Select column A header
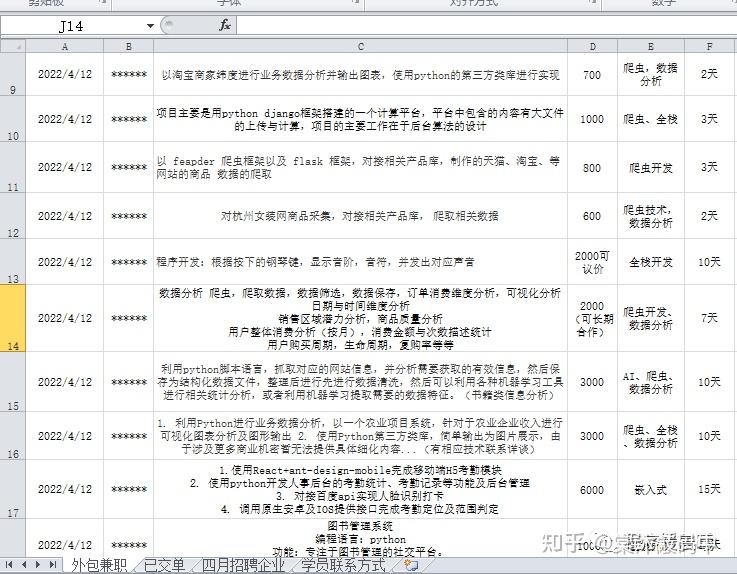This screenshot has height=574, width=737. [65, 47]
